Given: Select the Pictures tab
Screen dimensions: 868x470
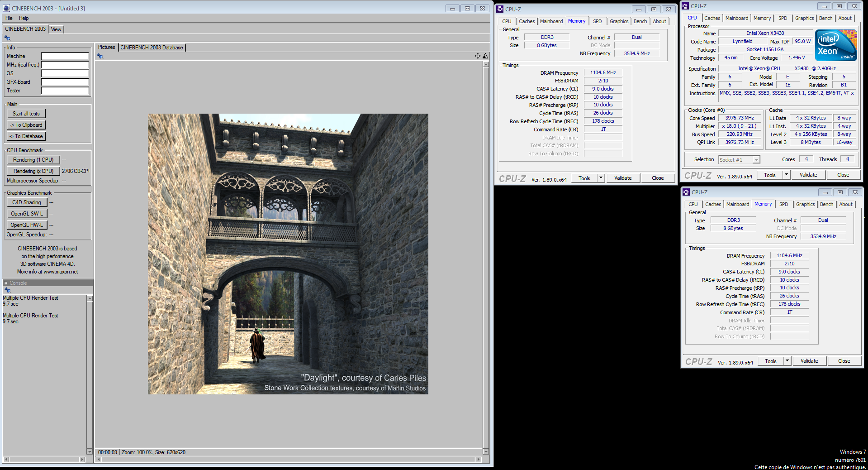Looking at the screenshot, I should 107,47.
